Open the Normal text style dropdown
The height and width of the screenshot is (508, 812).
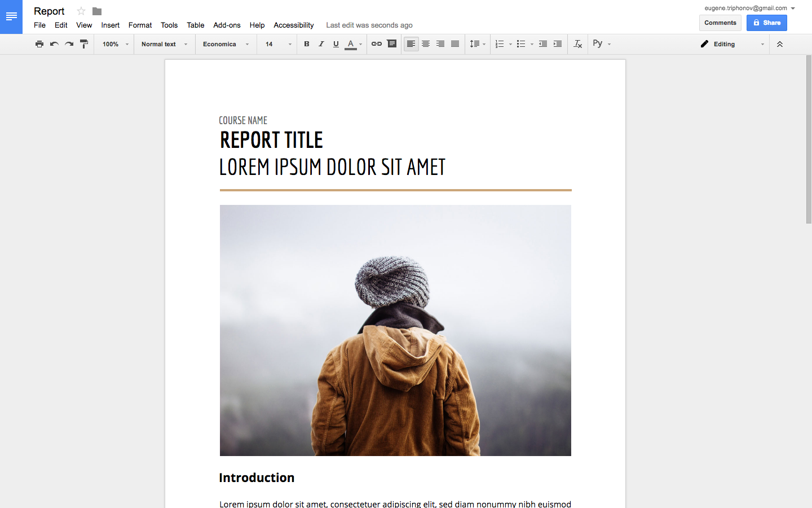click(164, 44)
